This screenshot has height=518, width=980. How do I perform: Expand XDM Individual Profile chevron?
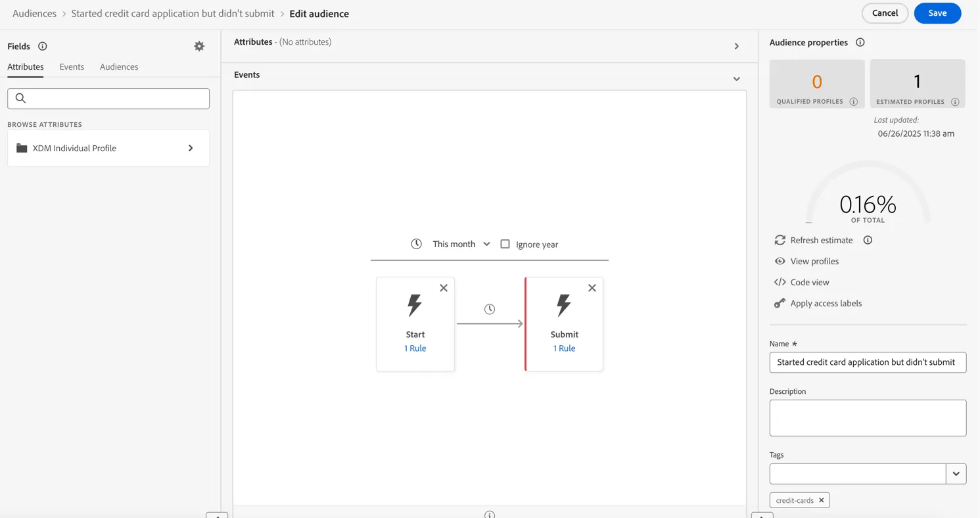click(191, 148)
